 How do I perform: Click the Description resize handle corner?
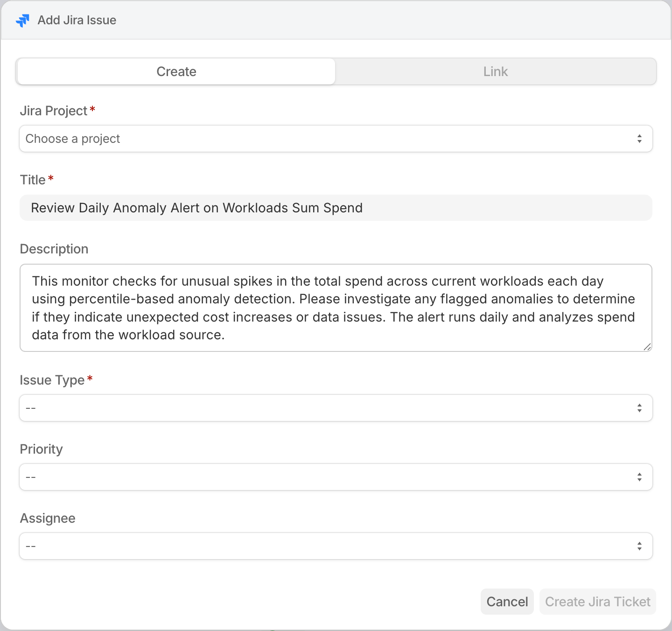pos(647,347)
